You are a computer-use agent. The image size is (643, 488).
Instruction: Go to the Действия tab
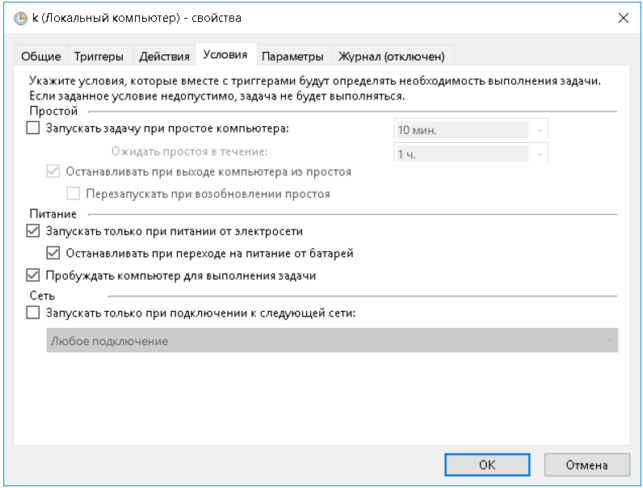[164, 56]
